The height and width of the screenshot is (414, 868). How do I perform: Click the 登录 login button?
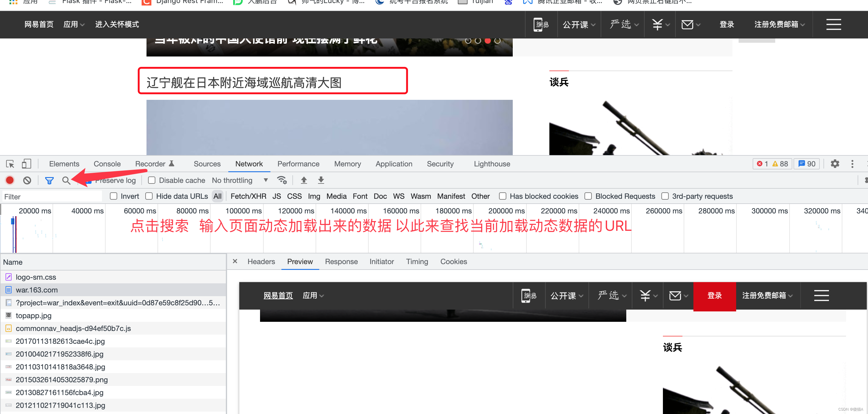(x=727, y=24)
